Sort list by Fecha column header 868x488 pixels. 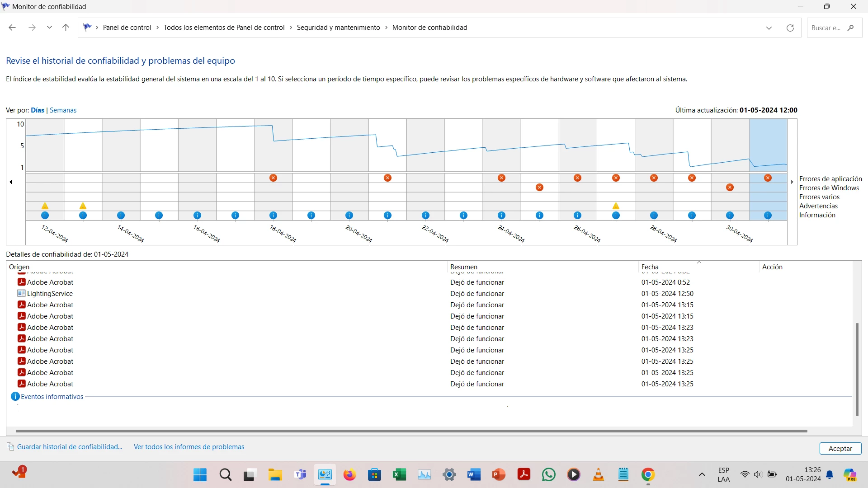[650, 267]
